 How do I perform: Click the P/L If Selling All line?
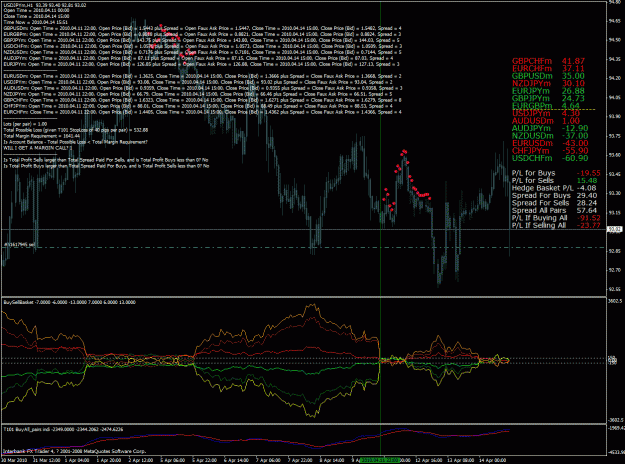(556, 226)
